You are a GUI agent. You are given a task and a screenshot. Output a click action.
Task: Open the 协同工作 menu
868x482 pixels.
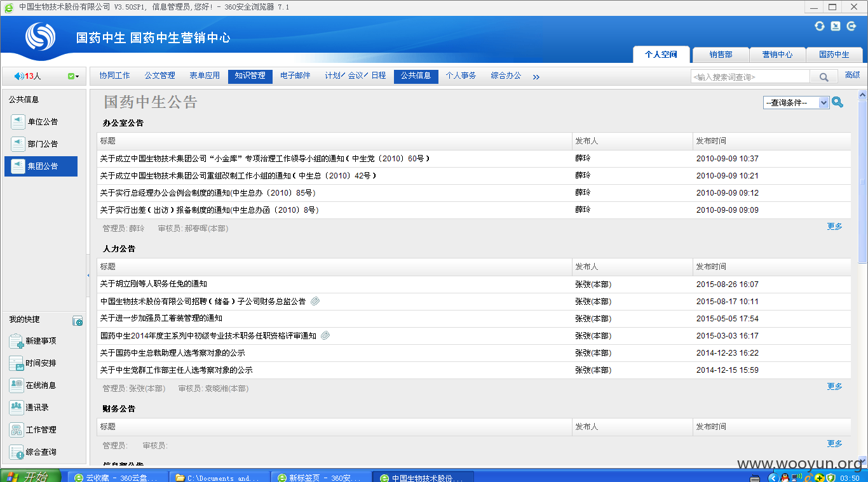click(114, 76)
